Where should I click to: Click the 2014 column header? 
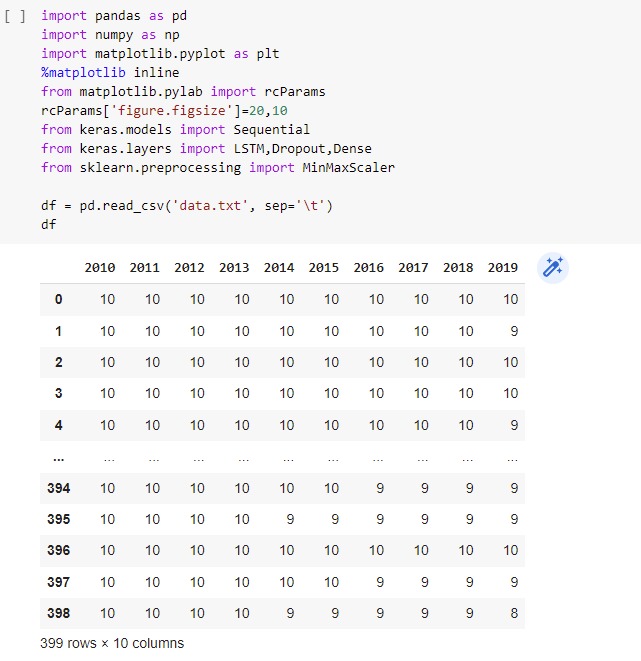[279, 268]
